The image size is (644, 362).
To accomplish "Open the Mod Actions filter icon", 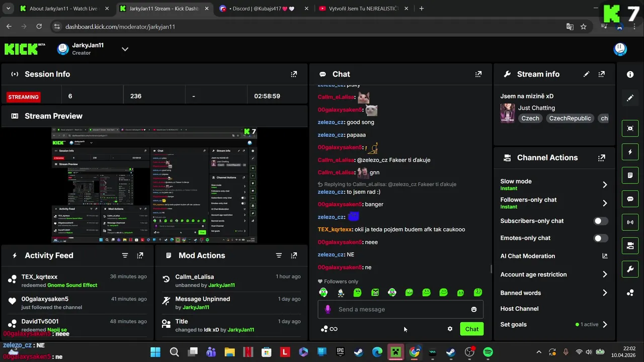I will click(279, 255).
